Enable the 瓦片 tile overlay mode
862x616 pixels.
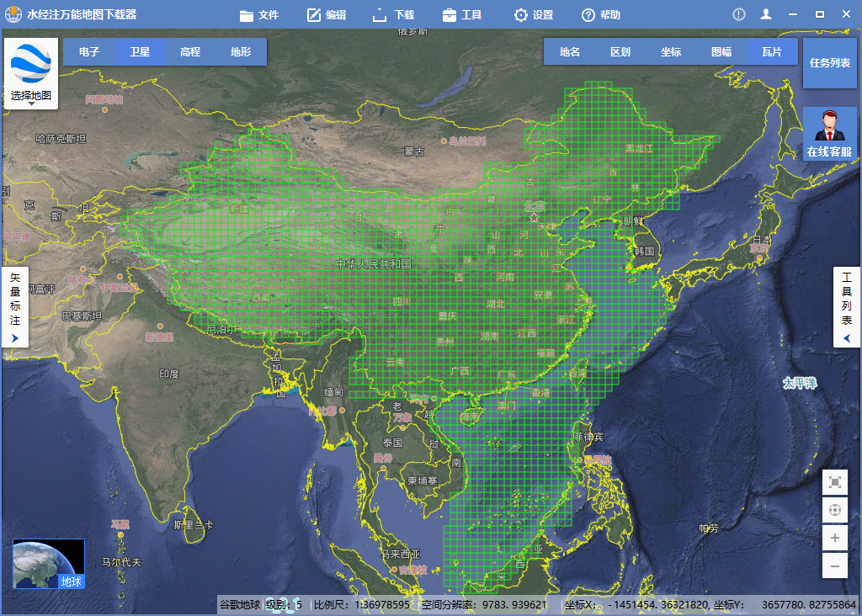772,51
